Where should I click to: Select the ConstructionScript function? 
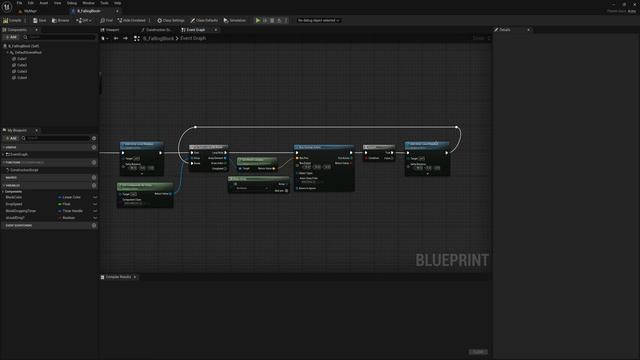24,170
